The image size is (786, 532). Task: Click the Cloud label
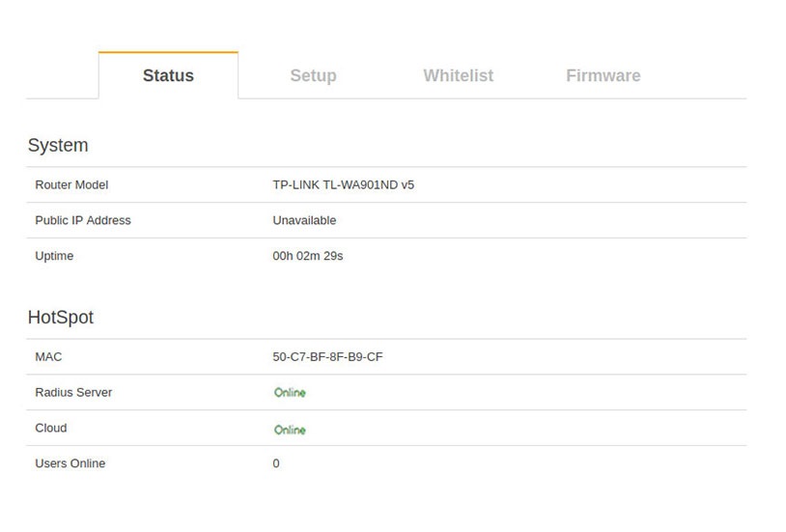[51, 429]
